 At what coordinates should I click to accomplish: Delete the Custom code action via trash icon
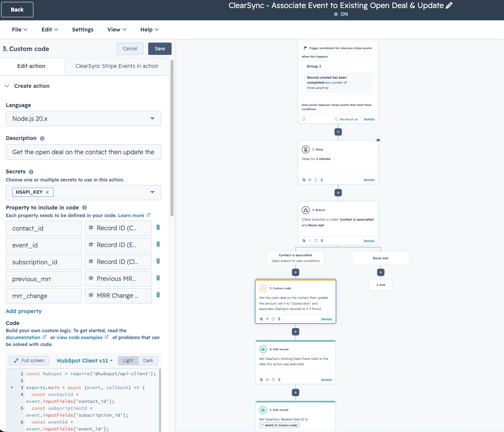click(x=279, y=319)
